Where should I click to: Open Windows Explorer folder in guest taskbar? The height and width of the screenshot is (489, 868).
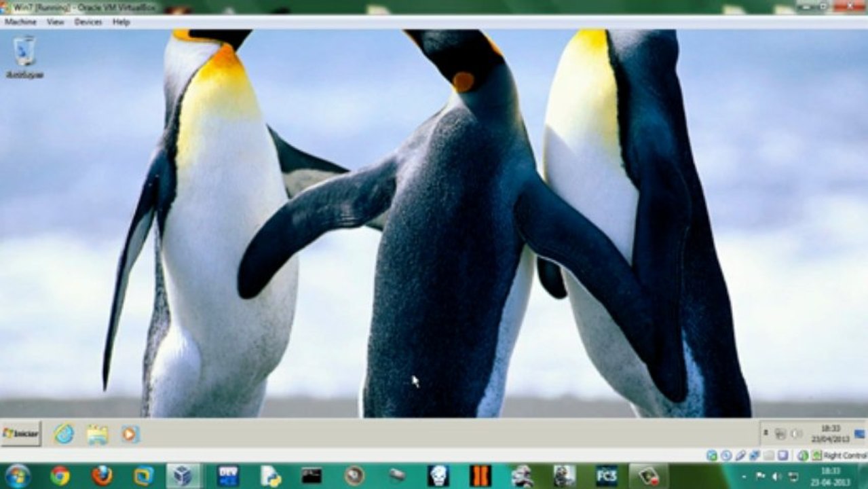tap(97, 434)
